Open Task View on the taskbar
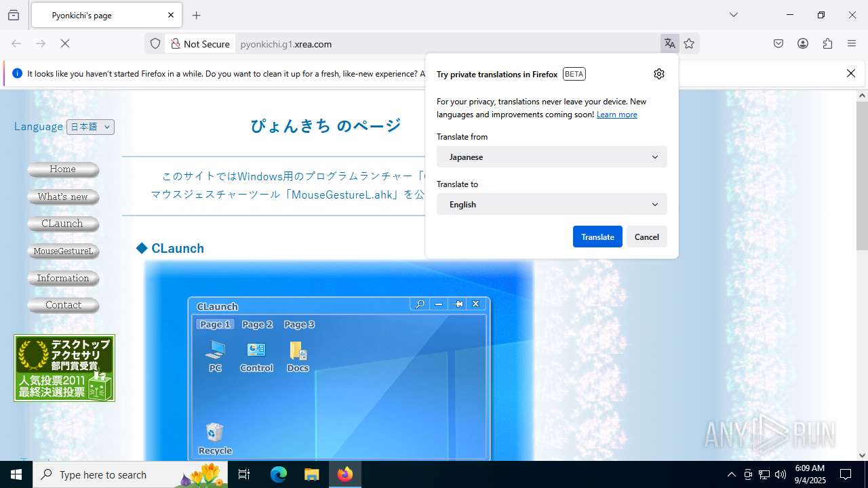 click(244, 474)
